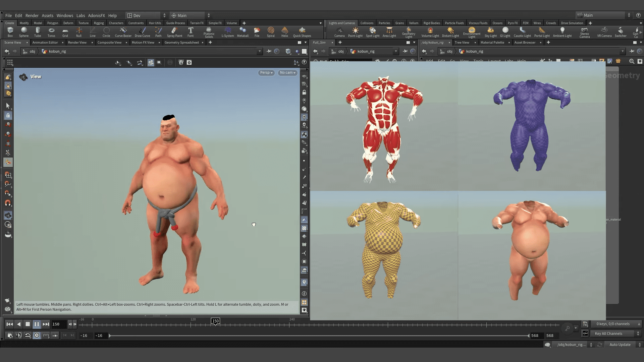The image size is (644, 362).
Task: Toggle the secure selection lock icon
Action: 8,115
